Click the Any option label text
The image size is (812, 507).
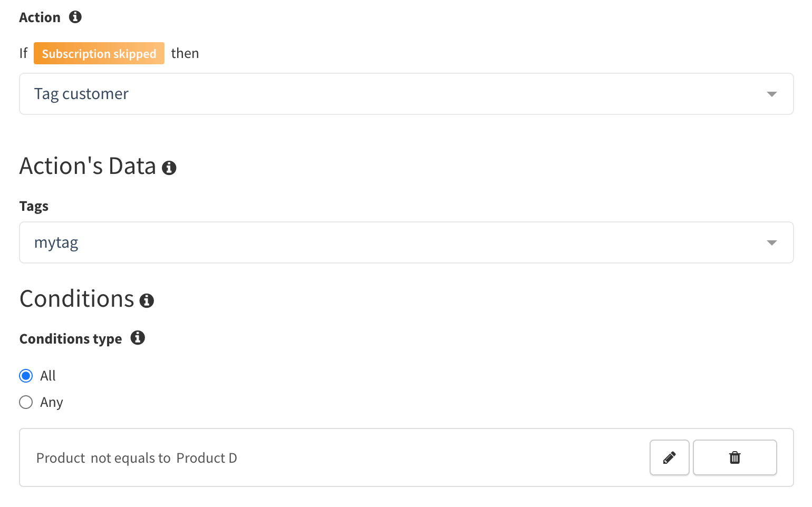(52, 403)
